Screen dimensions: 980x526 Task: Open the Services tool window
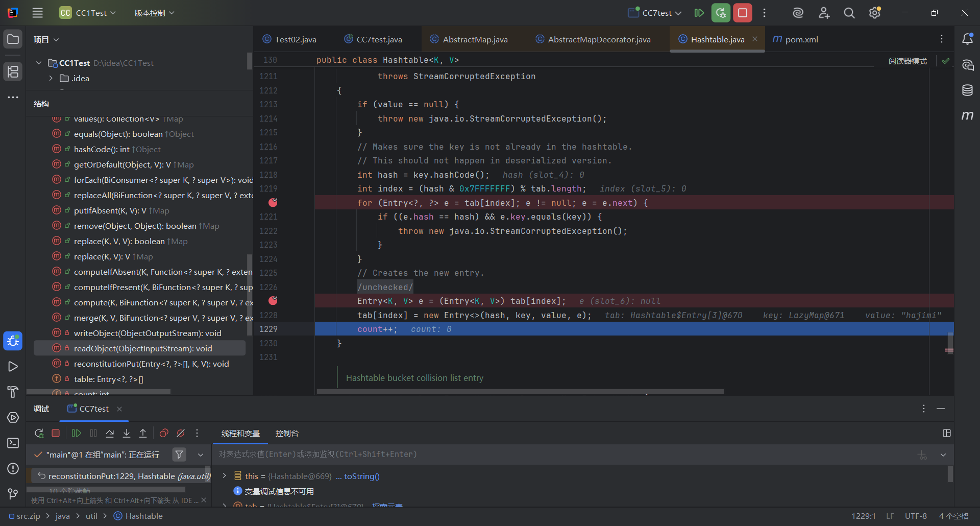[13, 418]
